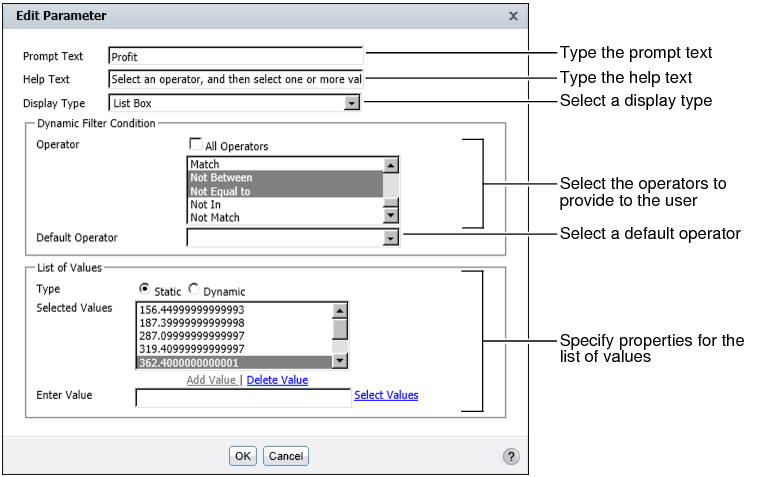Click the help question mark icon
Viewport: 776px width, 477px height.
click(x=511, y=456)
